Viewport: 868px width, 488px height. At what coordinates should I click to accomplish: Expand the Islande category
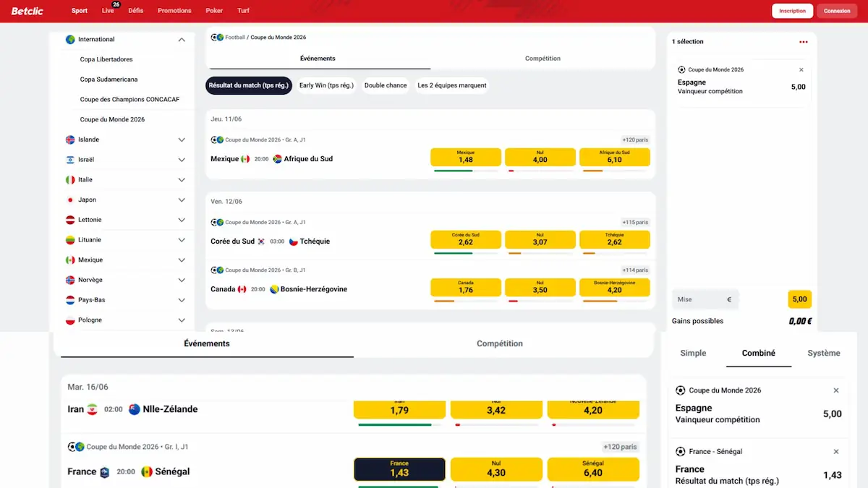[x=181, y=140]
